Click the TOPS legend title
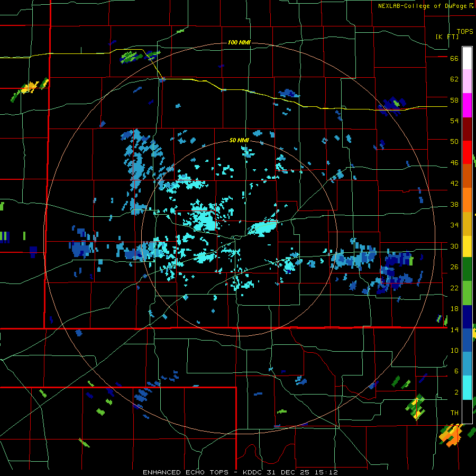This screenshot has height=476, width=476. (465, 31)
